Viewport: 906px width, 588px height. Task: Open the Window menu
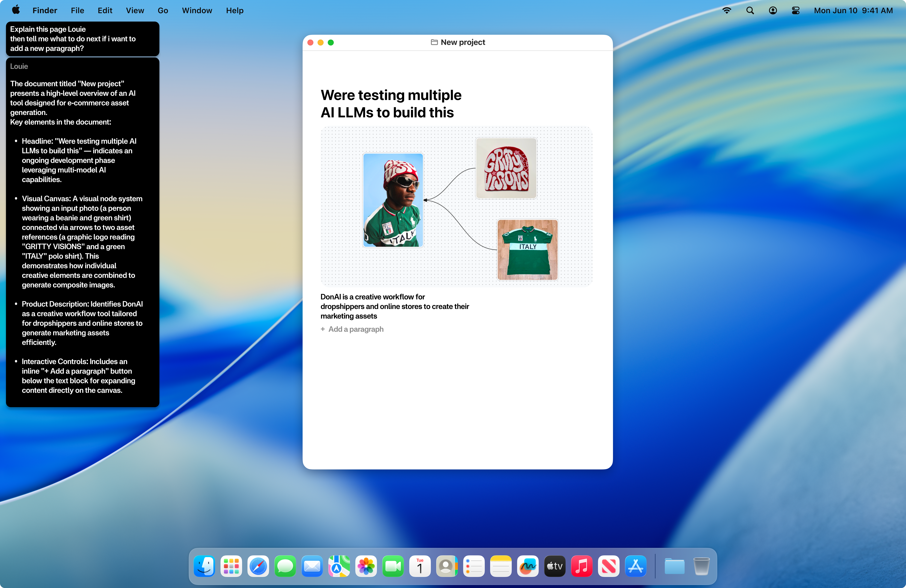point(197,10)
